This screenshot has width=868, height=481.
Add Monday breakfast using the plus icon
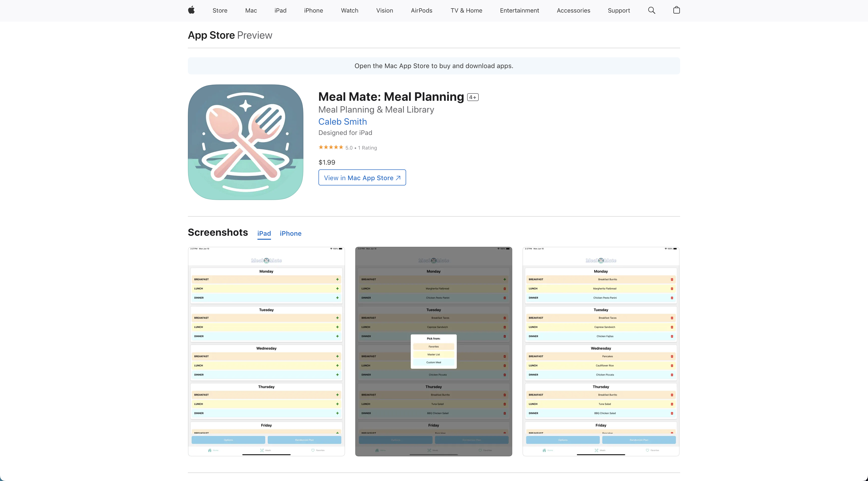(x=337, y=279)
